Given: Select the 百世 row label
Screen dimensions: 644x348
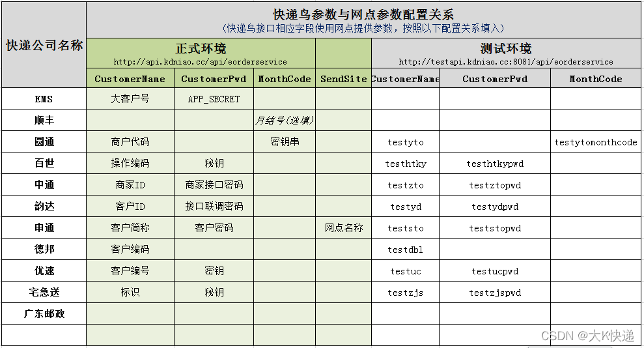Looking at the screenshot, I should coord(44,163).
